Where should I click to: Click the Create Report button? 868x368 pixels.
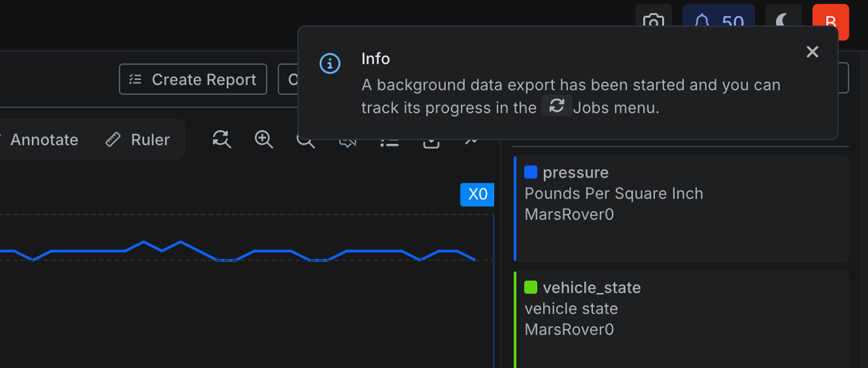[x=193, y=79]
